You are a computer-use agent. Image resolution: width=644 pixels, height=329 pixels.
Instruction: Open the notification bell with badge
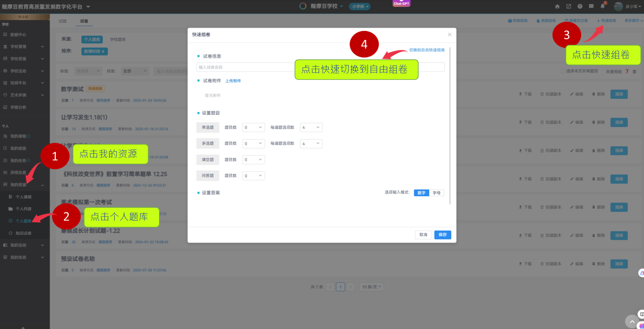click(x=602, y=6)
